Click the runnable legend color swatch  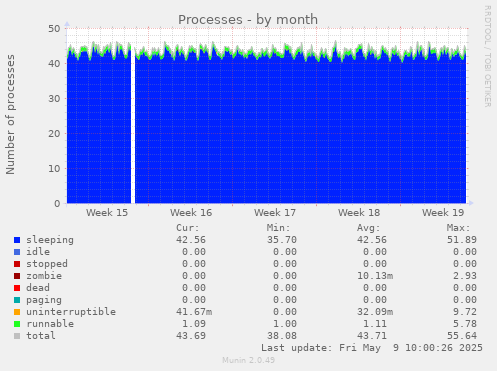click(x=17, y=324)
